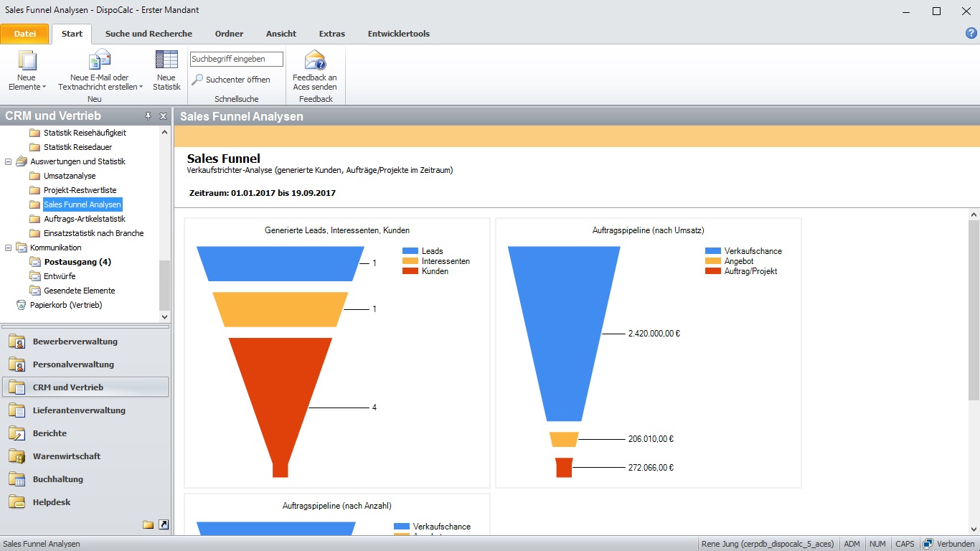Click the blue Leads legend swatch
Image resolution: width=980 pixels, height=551 pixels.
pos(410,251)
